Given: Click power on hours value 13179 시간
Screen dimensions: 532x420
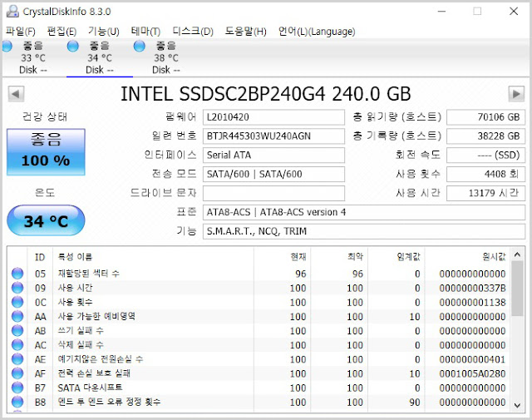Looking at the screenshot, I should tap(485, 193).
